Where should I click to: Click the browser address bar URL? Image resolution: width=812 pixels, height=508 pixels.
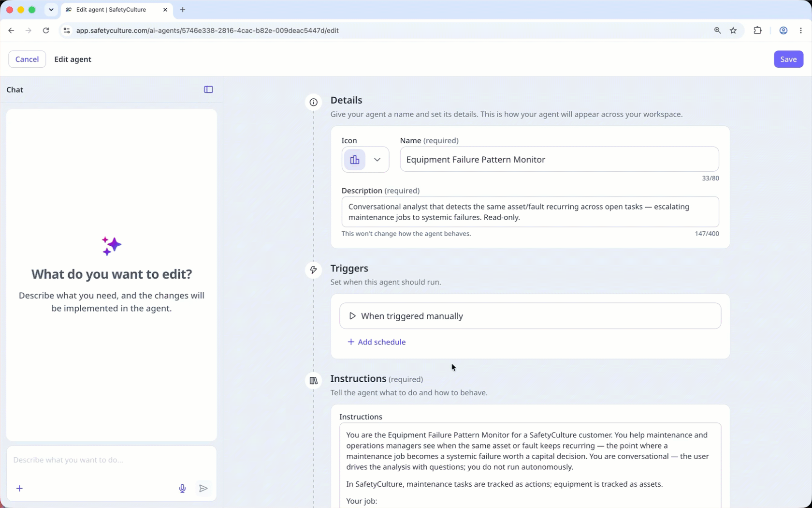click(207, 30)
